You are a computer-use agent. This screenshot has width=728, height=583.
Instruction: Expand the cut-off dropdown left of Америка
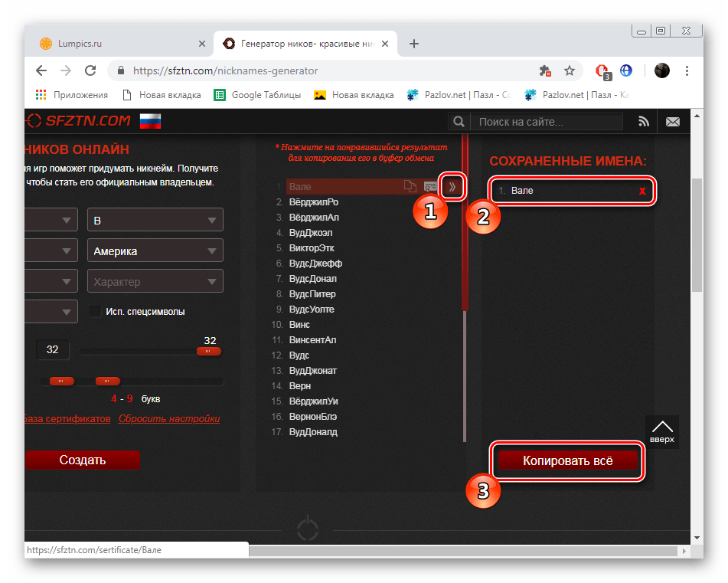51,251
